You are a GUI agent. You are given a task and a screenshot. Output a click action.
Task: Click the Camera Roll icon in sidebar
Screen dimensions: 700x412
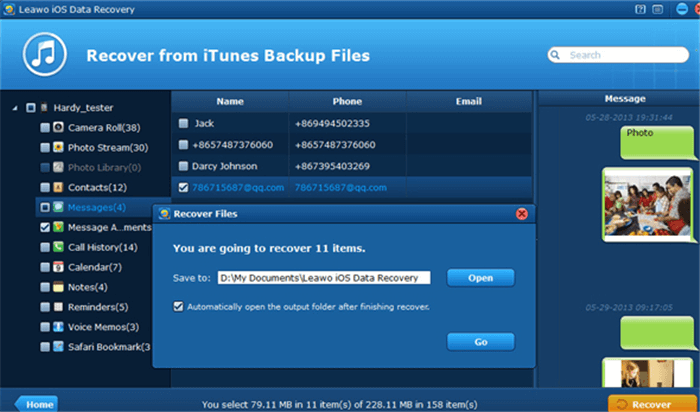click(59, 128)
